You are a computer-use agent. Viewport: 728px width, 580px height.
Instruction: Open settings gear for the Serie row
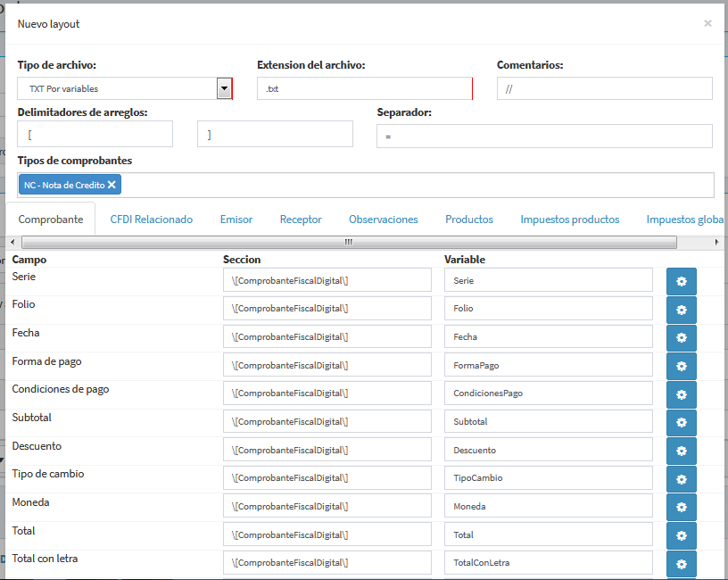(x=681, y=281)
